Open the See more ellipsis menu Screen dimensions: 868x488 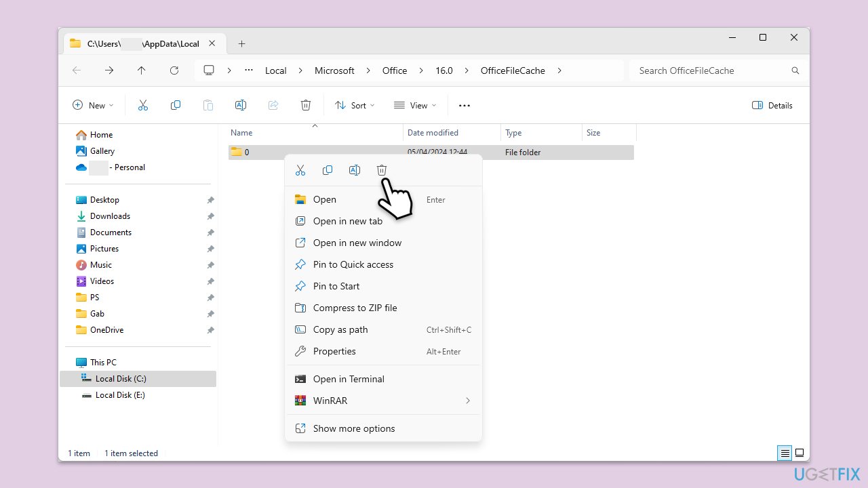(465, 105)
